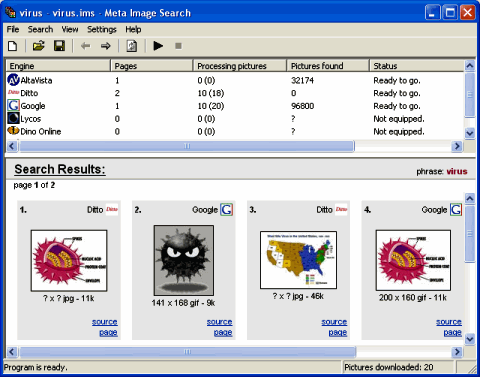Click the 96800 pictures found value
Image resolution: width=480 pixels, height=377 pixels.
302,106
